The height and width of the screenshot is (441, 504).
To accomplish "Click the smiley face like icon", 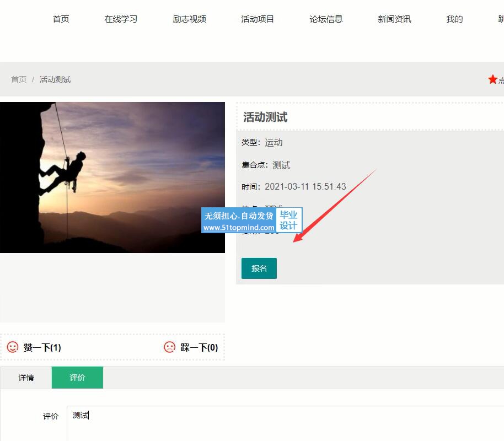I will point(13,347).
